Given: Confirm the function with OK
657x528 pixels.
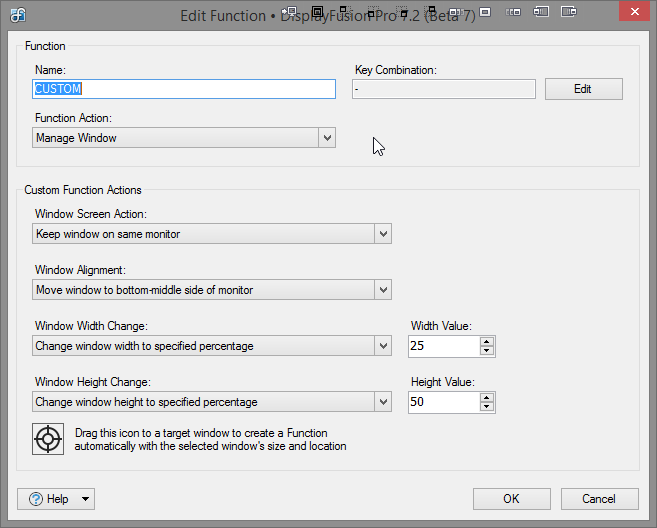Looking at the screenshot, I should pos(511,498).
